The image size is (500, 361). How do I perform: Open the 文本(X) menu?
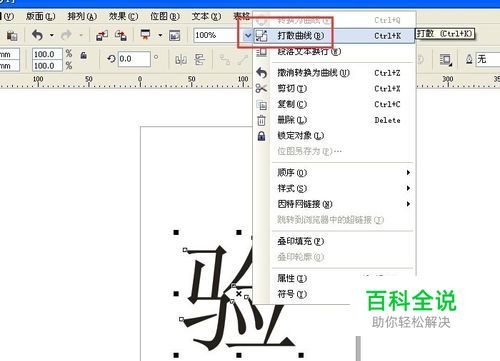point(206,16)
